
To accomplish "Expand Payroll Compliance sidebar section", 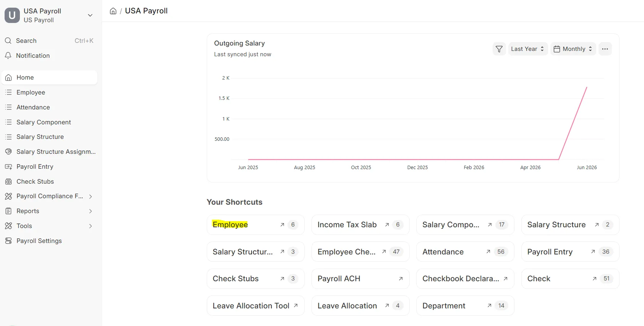I will coord(49,196).
